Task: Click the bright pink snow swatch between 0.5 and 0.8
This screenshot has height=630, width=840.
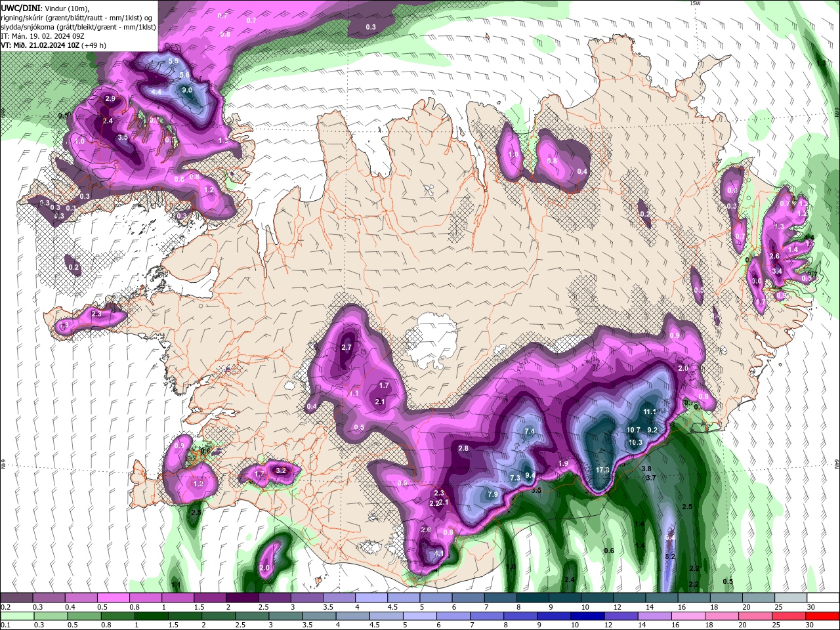Action: [x=113, y=598]
